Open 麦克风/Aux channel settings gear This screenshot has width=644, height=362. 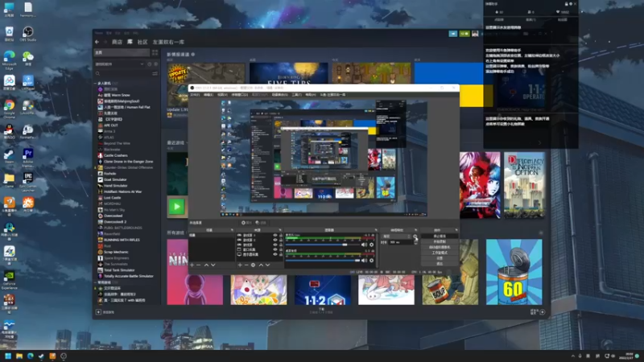(x=371, y=245)
